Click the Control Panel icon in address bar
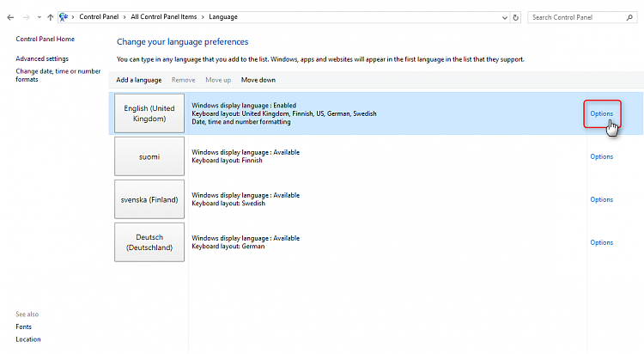 pyautogui.click(x=64, y=17)
